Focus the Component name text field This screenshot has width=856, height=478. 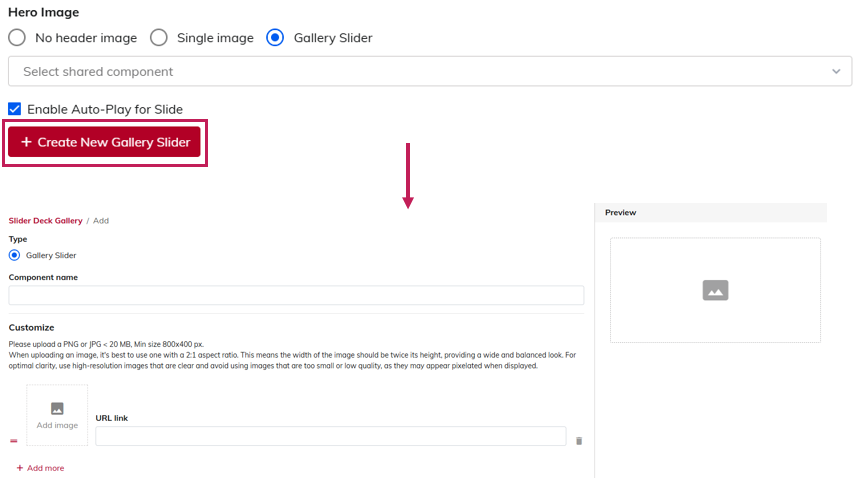pyautogui.click(x=296, y=295)
